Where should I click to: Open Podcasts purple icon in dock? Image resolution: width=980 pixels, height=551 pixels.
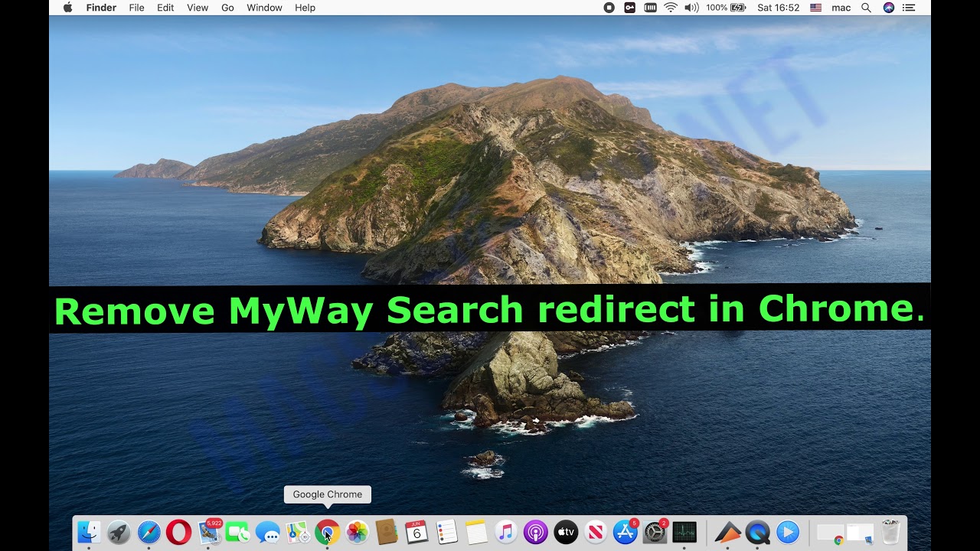point(536,532)
